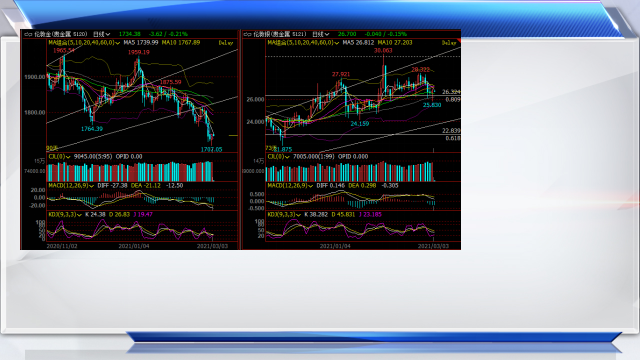Select the 30.063 high price marker
The width and height of the screenshot is (640, 360).
coord(383,51)
